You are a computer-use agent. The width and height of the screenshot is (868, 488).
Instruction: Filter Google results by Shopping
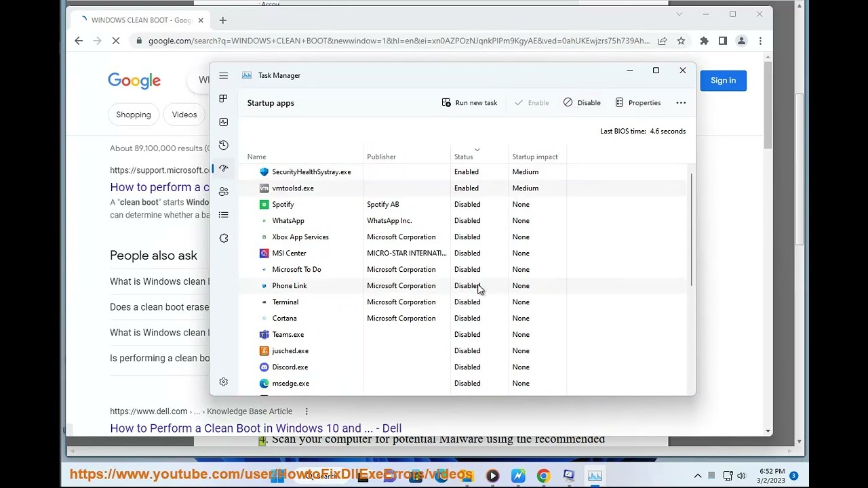pyautogui.click(x=134, y=115)
